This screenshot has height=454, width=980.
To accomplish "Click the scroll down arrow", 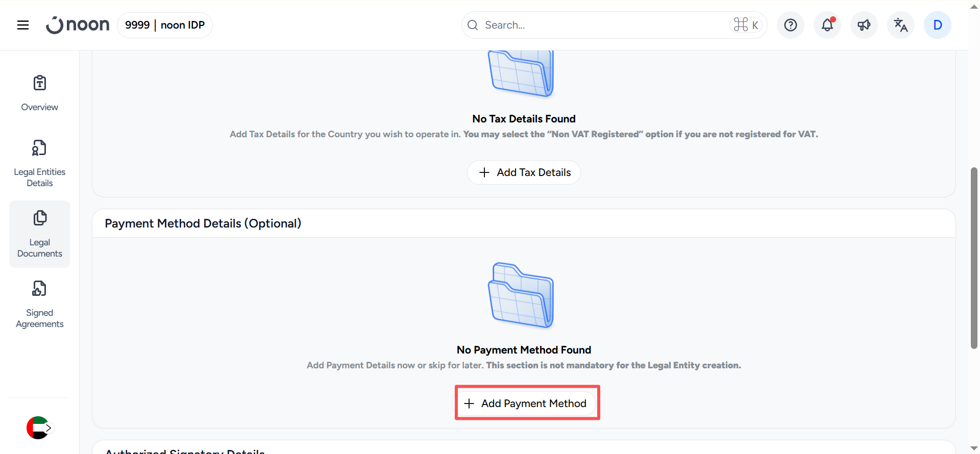I will pos(974,448).
